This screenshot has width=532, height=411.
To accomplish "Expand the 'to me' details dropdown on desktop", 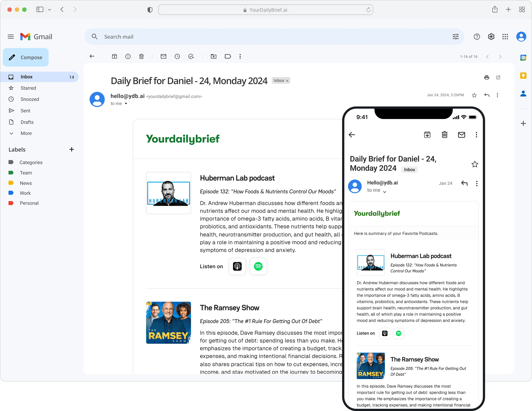I will [x=126, y=103].
